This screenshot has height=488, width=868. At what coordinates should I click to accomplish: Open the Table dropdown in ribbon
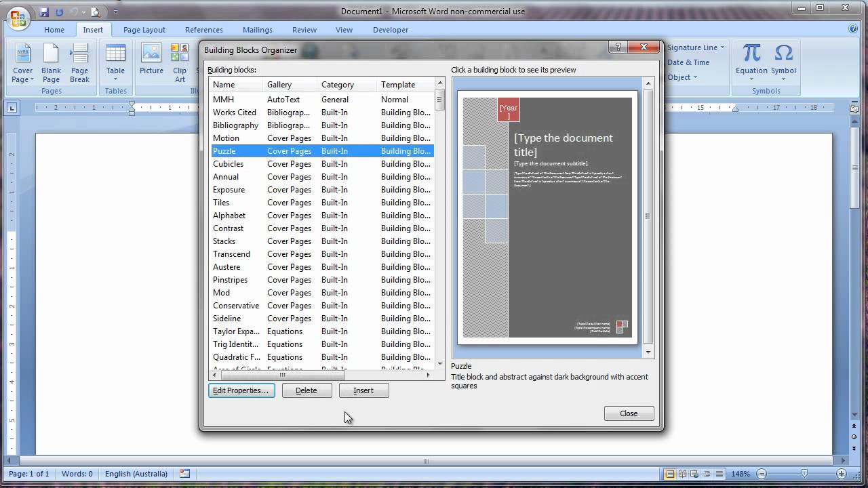click(x=115, y=64)
